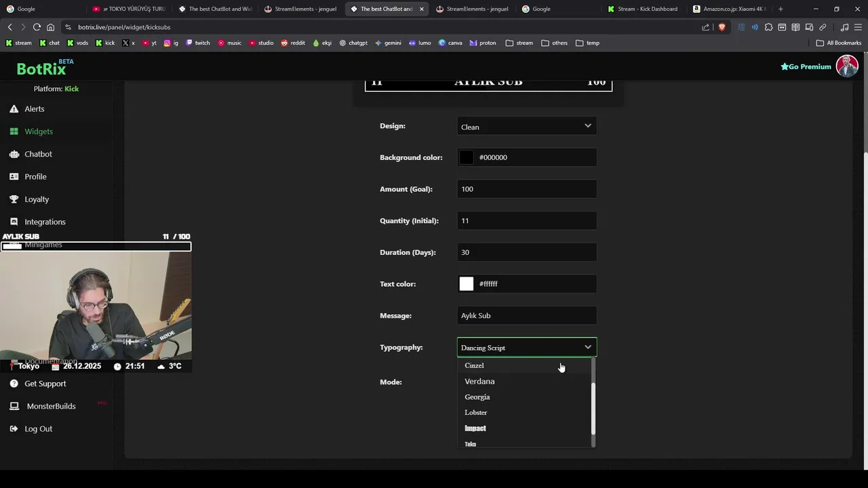Click the browser back arrow
Viewport: 868px width, 488px height.
[9, 27]
